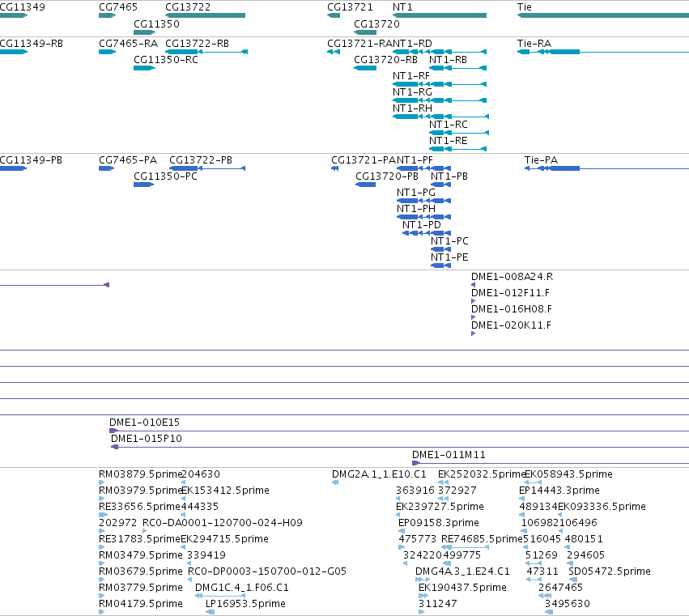689x616 pixels.
Task: Click protein CG11350-PC label
Action: pyautogui.click(x=165, y=176)
